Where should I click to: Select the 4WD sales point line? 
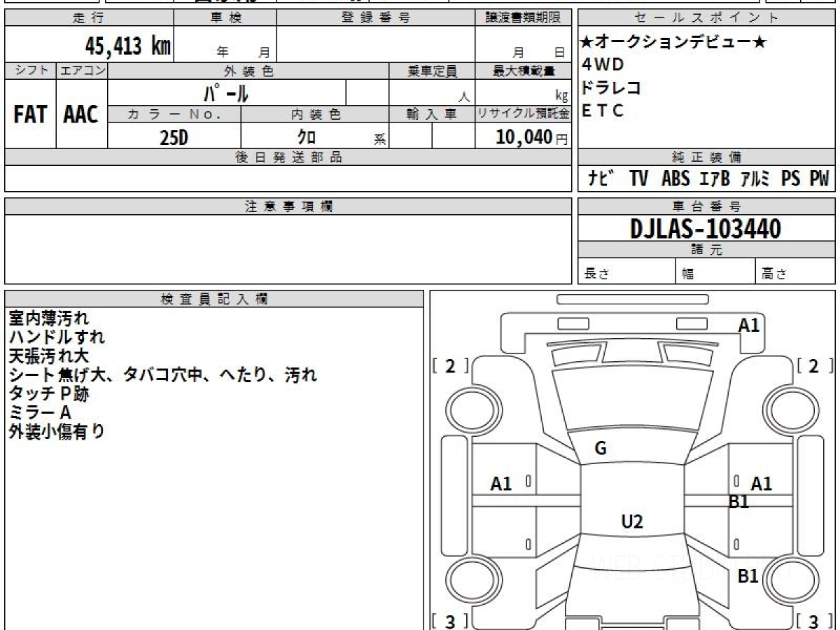coord(602,64)
